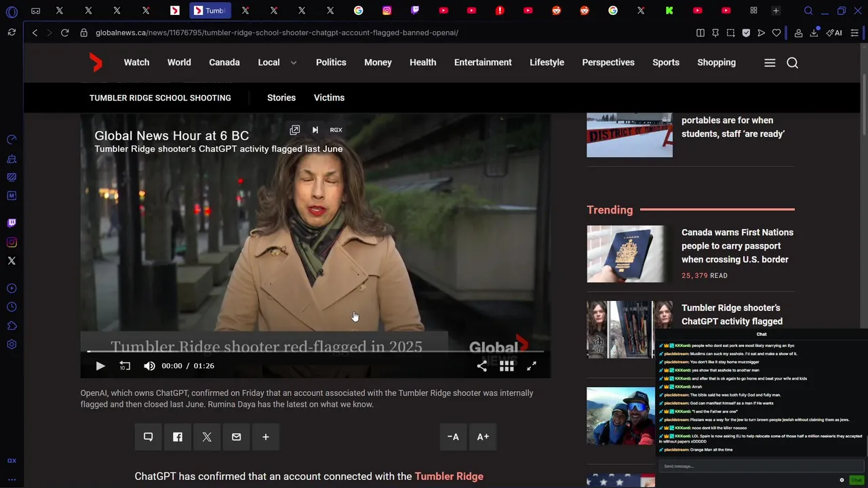Switch to the Twitch browser tab
The image size is (868, 488).
tap(415, 11)
